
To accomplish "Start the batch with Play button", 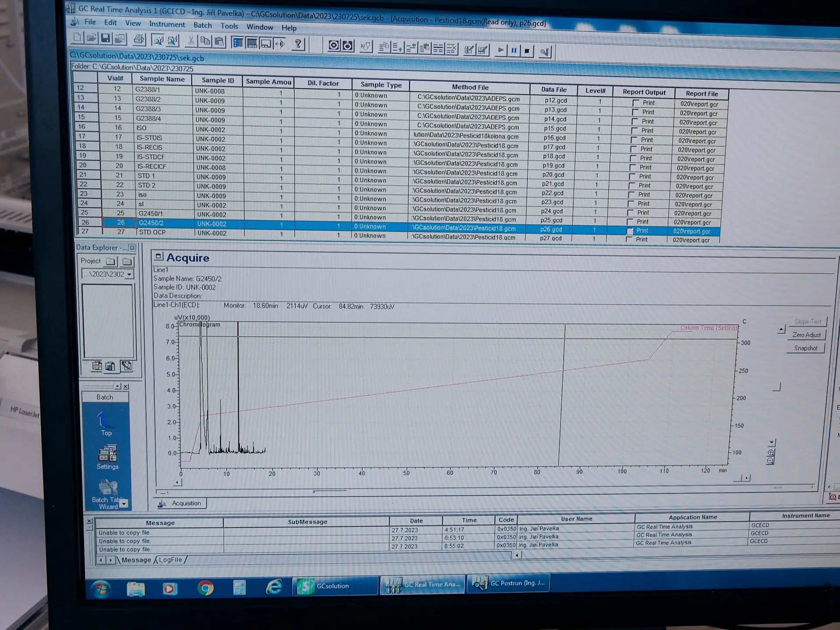I will [500, 50].
